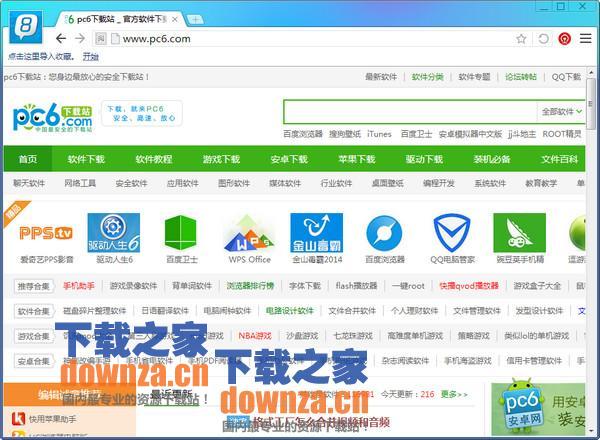Viewport: 600px width, 440px height.
Task: Open the 软件专题 top link
Action: [474, 77]
